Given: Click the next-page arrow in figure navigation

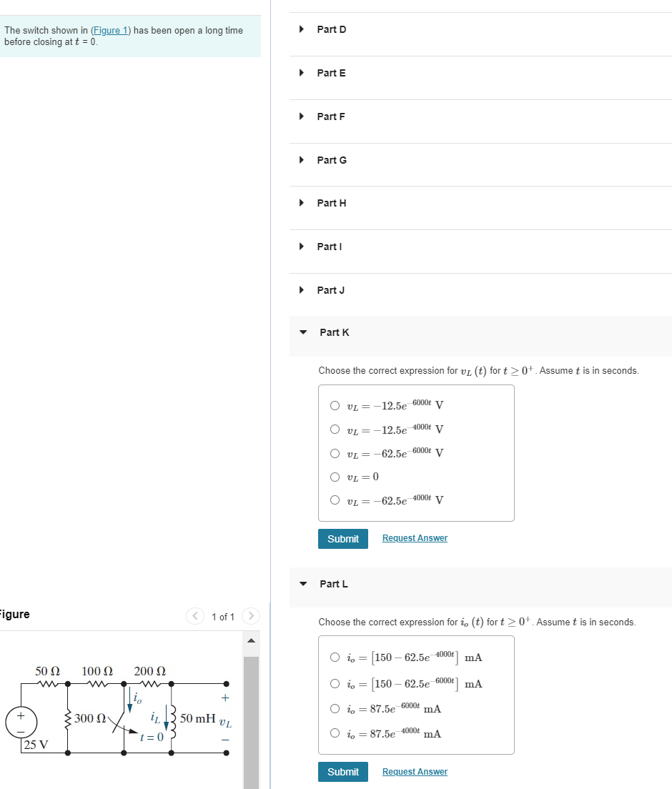Looking at the screenshot, I should point(250,616).
